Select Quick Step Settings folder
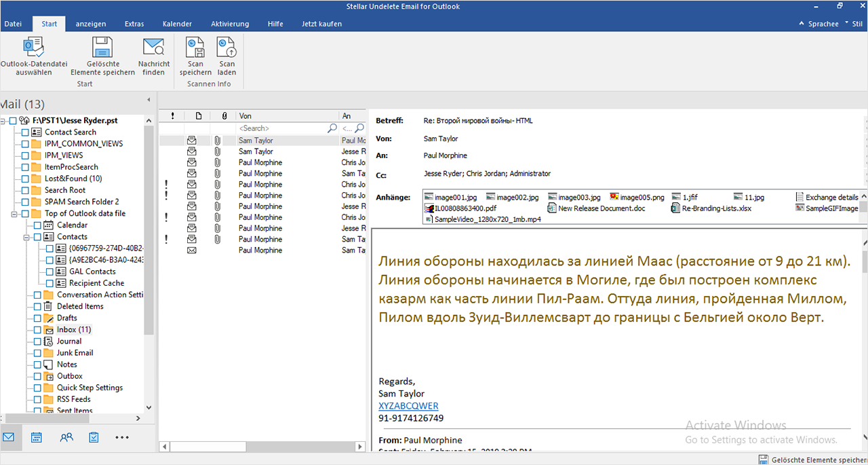868x465 pixels. [x=90, y=388]
